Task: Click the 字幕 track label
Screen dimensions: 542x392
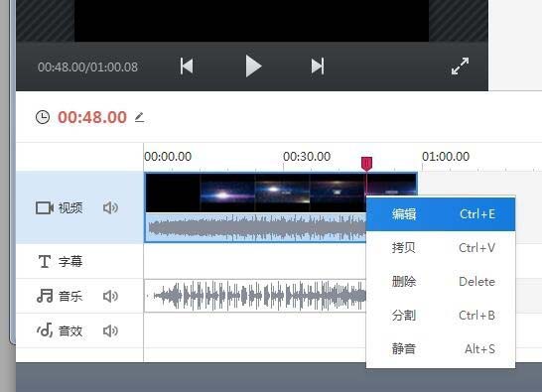Action: click(70, 261)
